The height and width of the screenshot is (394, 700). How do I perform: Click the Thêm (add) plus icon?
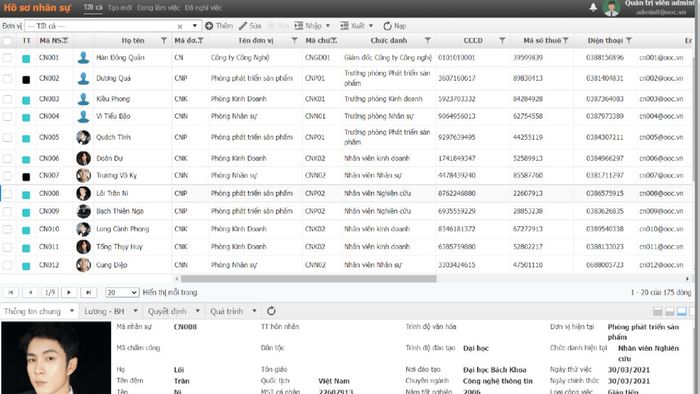pyautogui.click(x=209, y=26)
